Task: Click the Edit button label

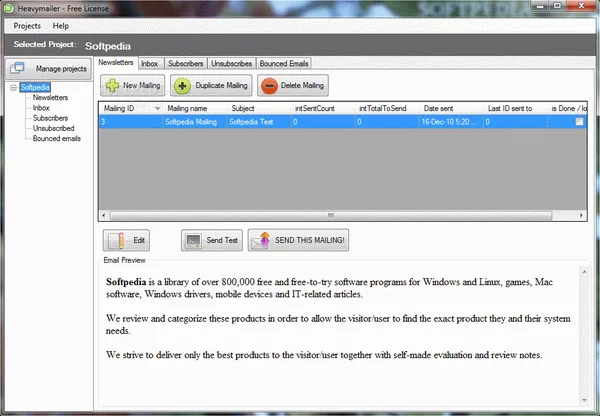Action: (139, 240)
